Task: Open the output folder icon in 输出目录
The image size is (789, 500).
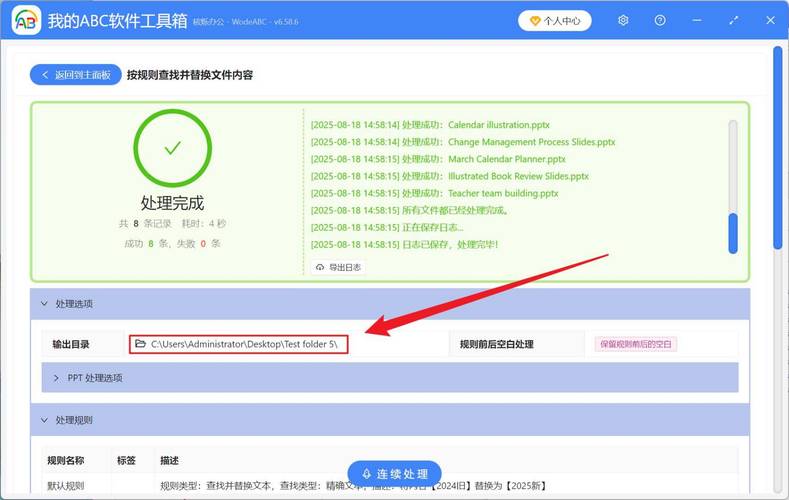Action: (140, 344)
